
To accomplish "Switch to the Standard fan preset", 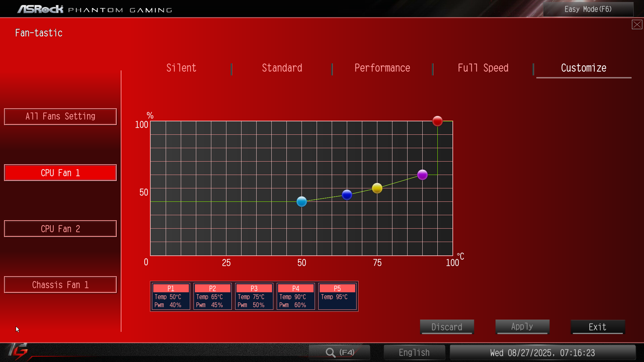I will 282,68.
